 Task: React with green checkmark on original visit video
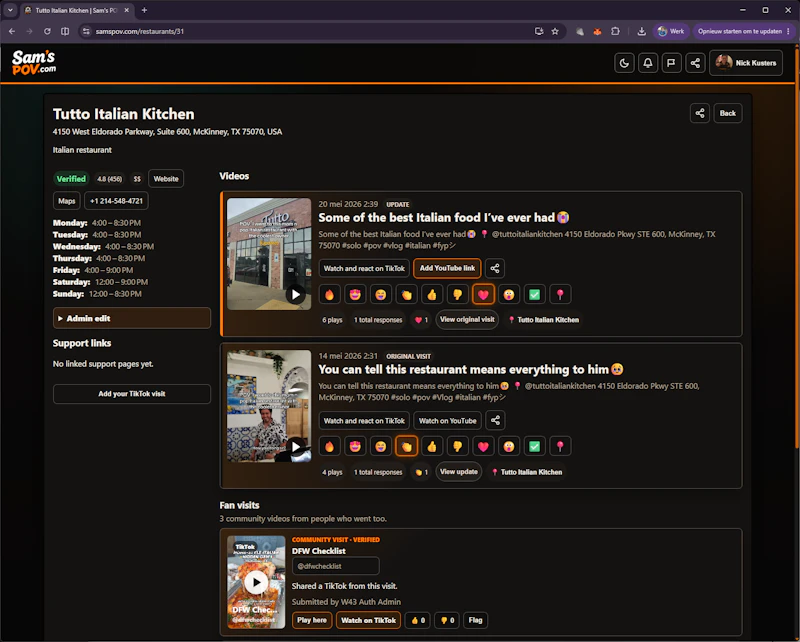pos(534,447)
